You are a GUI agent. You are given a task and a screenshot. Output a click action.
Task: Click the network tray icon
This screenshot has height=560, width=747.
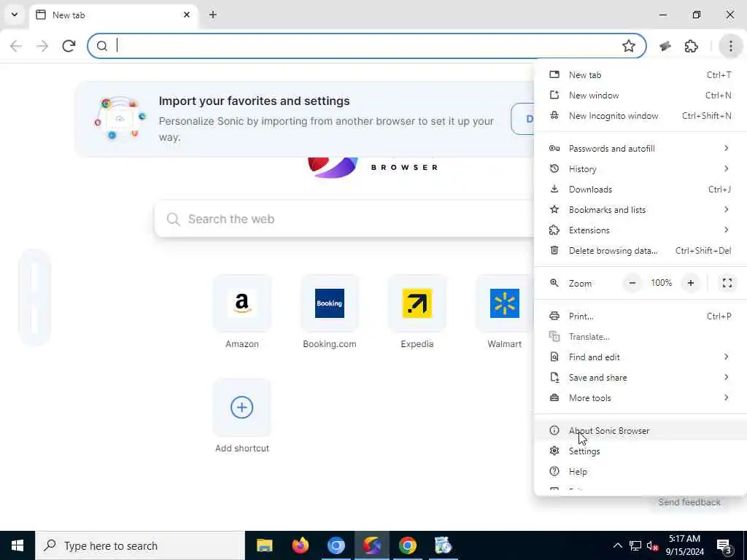click(x=635, y=545)
